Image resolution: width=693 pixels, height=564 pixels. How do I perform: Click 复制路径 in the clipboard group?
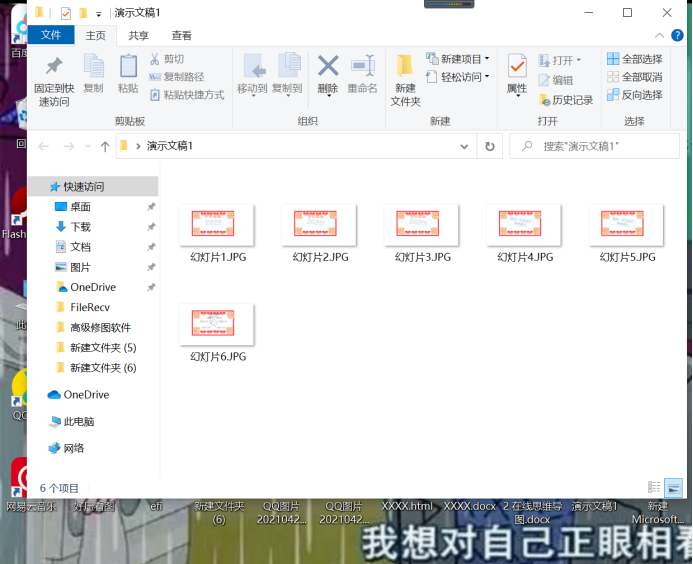tap(177, 77)
